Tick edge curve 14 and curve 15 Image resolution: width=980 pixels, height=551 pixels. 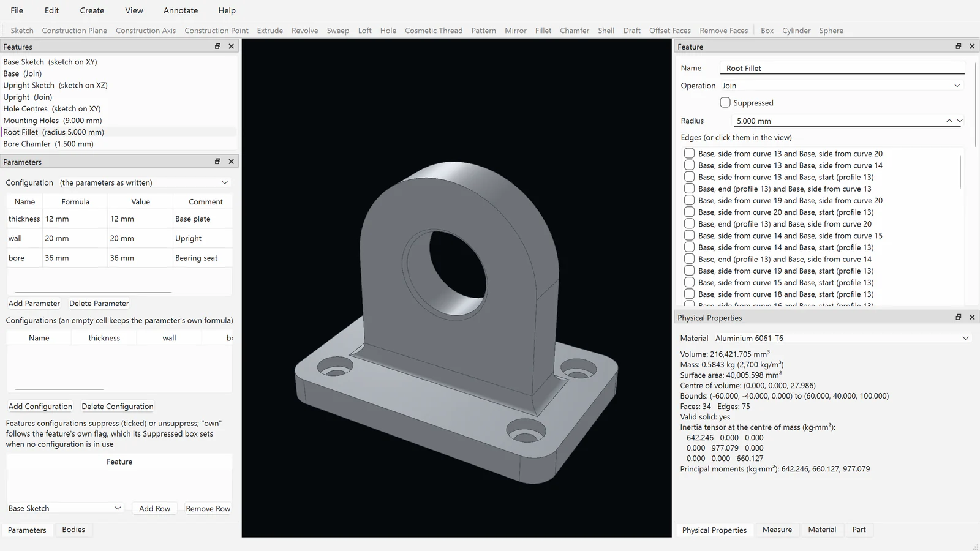(x=689, y=236)
